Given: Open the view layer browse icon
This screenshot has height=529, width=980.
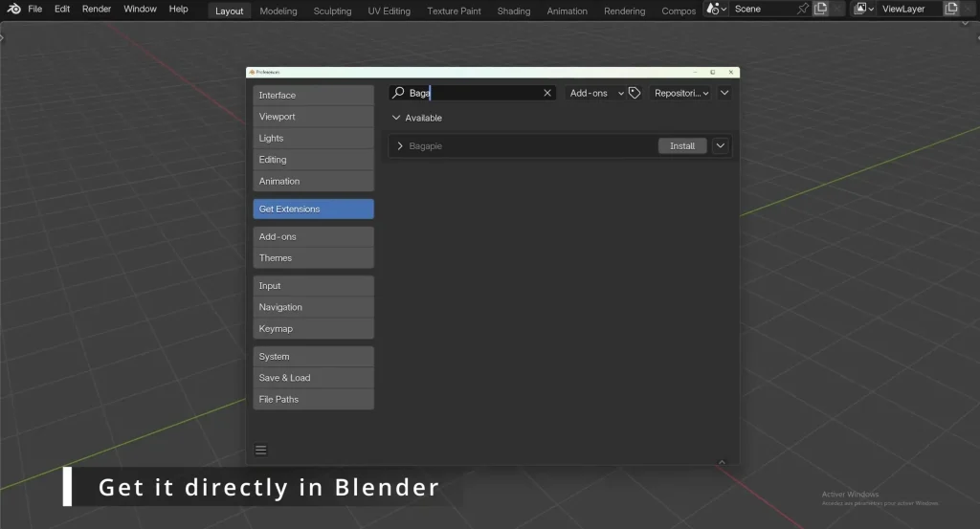Looking at the screenshot, I should (863, 10).
